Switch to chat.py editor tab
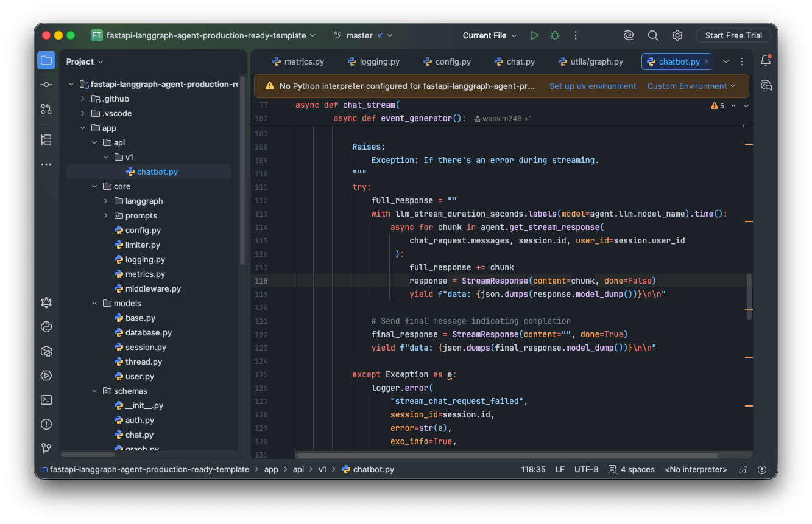 (x=514, y=61)
